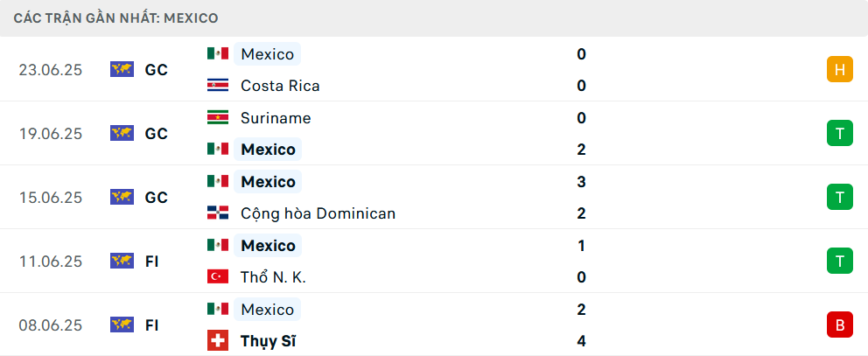The height and width of the screenshot is (356, 868).
Task: Click the Suriname flag icon
Action: pos(218,117)
